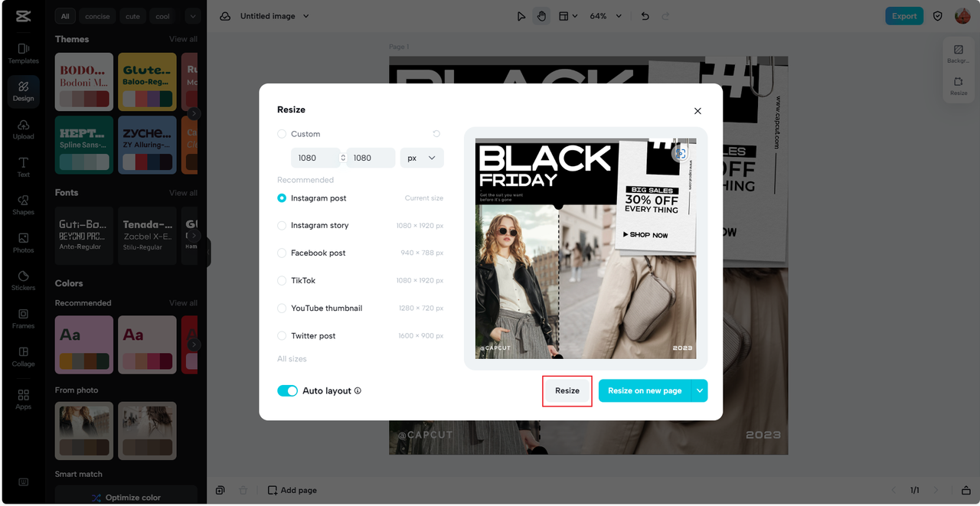Select the YouTube thumbnail radio option
This screenshot has height=506, width=980.
282,308
